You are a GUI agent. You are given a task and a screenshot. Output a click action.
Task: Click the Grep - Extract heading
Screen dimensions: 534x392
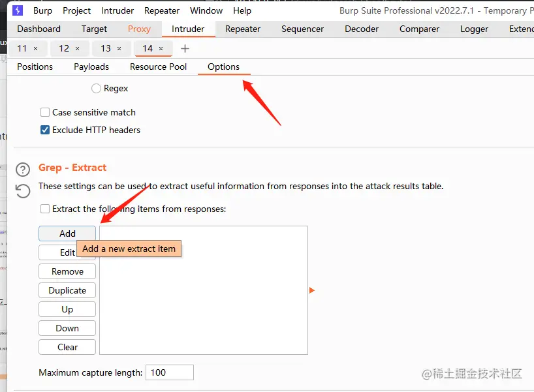[72, 168]
